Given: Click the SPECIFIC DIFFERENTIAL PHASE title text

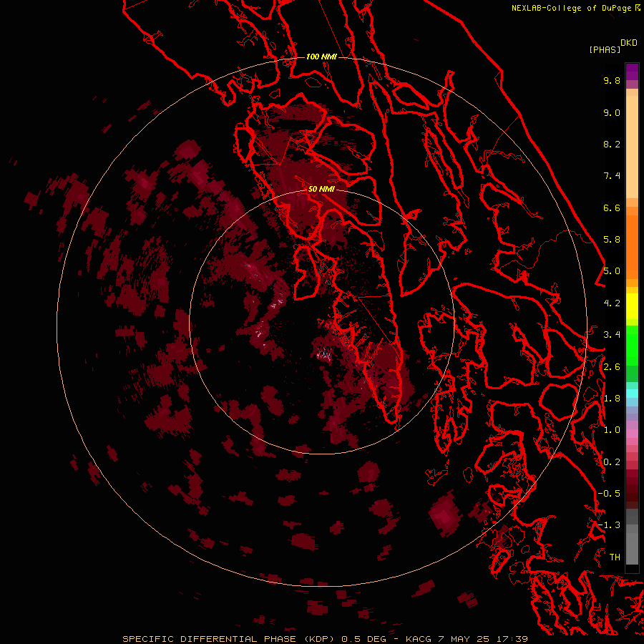Looking at the screenshot, I should tap(209, 639).
